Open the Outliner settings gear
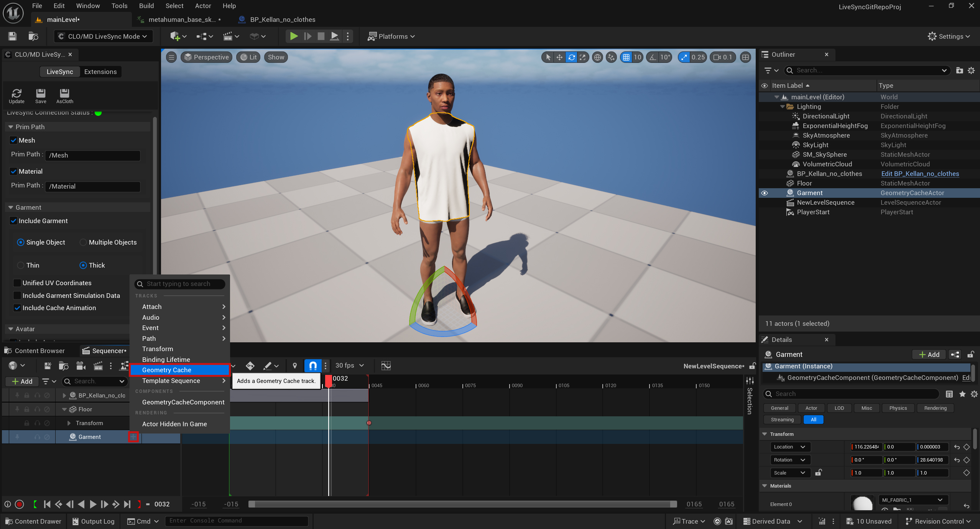The width and height of the screenshot is (980, 529). 971,71
